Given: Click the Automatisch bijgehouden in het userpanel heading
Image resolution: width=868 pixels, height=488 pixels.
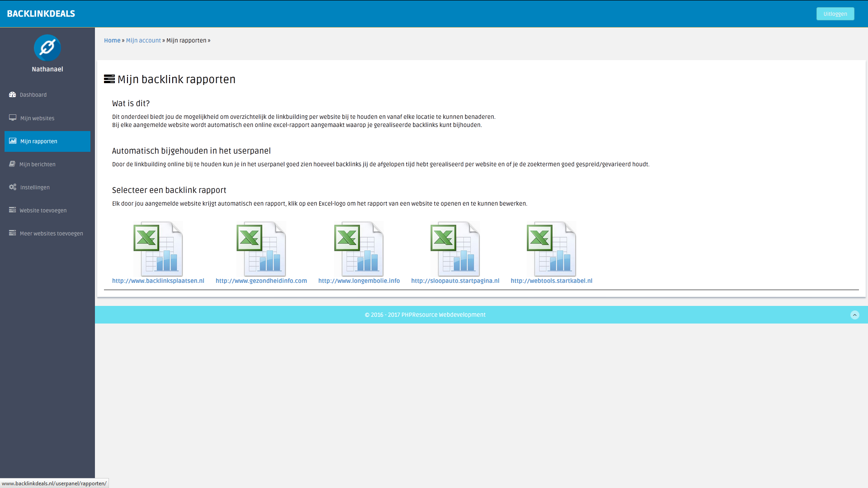Looking at the screenshot, I should [x=191, y=151].
